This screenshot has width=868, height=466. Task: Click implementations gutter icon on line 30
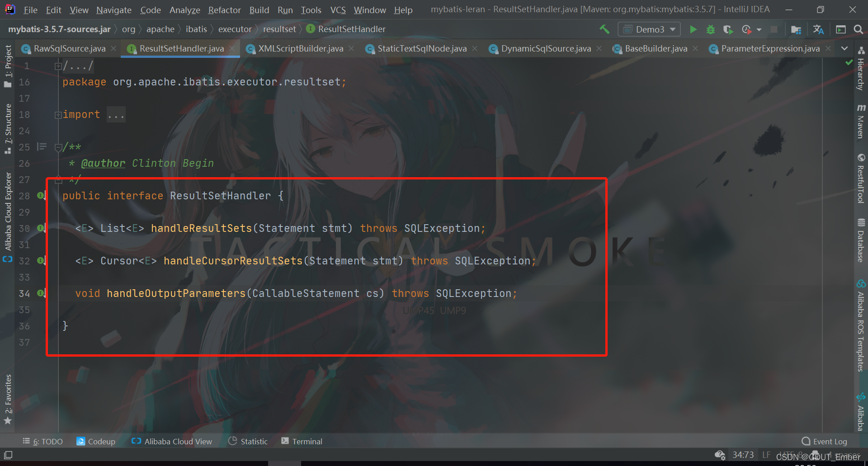pyautogui.click(x=41, y=228)
